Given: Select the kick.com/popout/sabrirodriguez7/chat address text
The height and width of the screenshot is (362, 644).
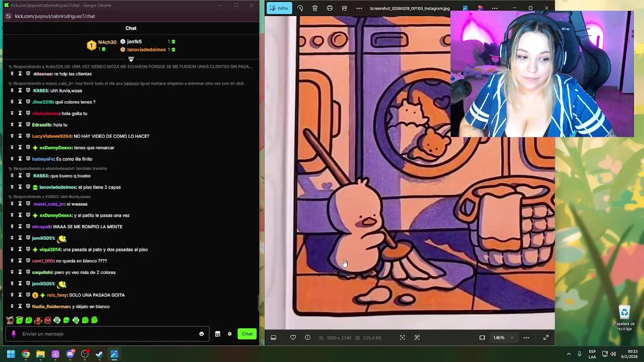Looking at the screenshot, I should 55,16.
